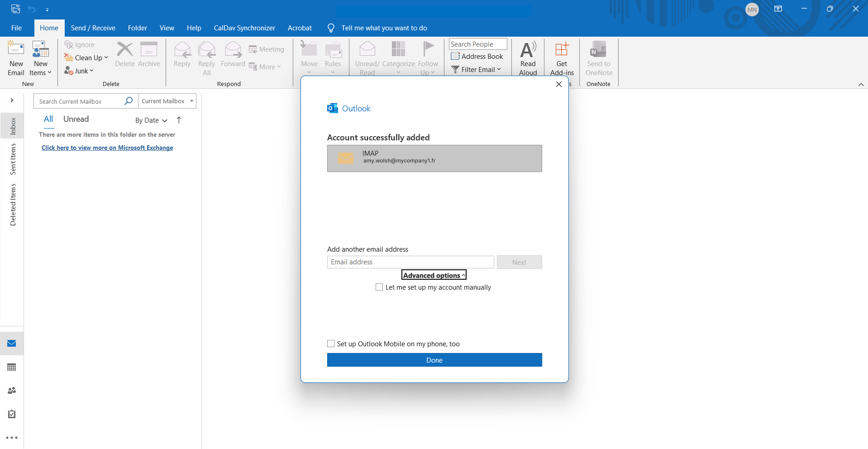Screen dimensions: 868x449
Task: Open more navigation options ellipsis
Action: click(12, 438)
